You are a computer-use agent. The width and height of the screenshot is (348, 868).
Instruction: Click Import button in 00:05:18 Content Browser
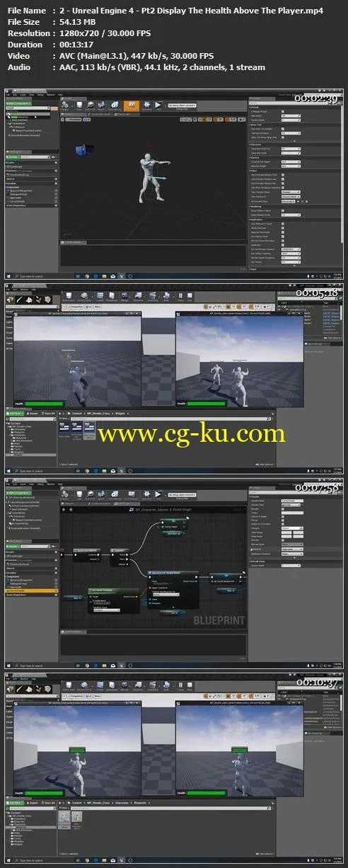coord(33,413)
